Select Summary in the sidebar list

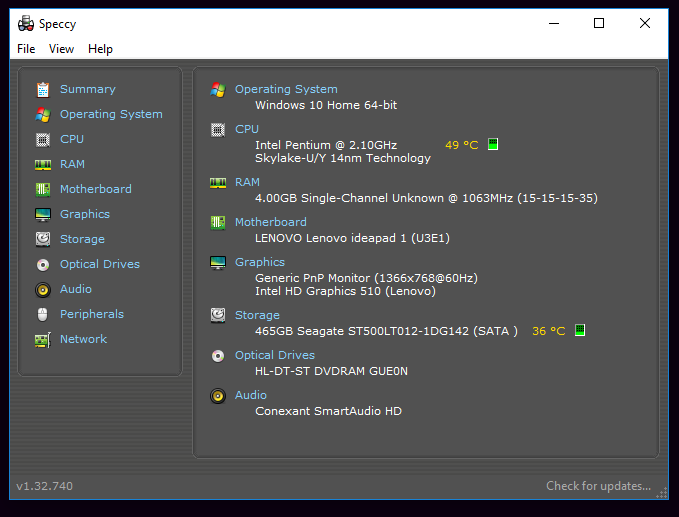click(x=87, y=89)
